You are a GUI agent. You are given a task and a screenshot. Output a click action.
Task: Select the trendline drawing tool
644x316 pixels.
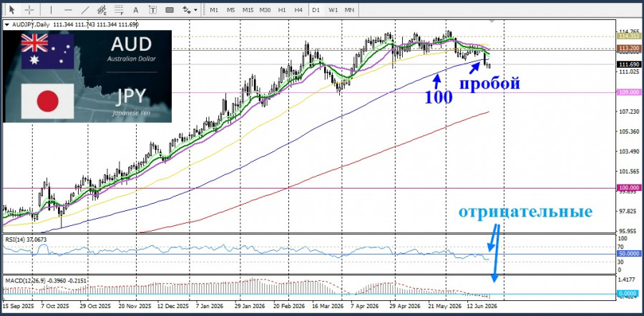[x=85, y=9]
